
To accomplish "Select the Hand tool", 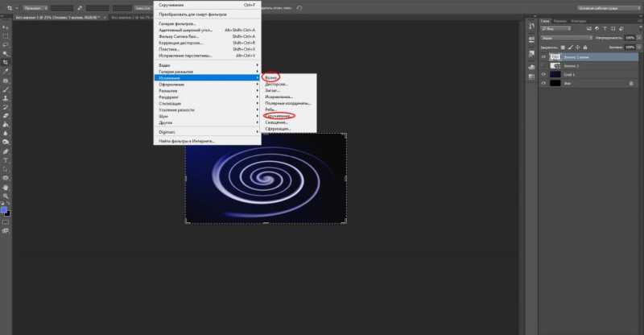I will [x=6, y=188].
